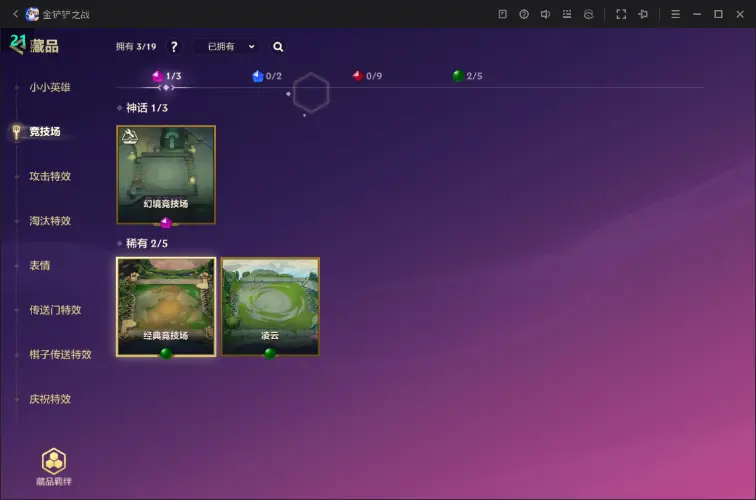This screenshot has height=500, width=756.
Task: Jump to the red gem 0/9 rarity marker
Action: 367,76
